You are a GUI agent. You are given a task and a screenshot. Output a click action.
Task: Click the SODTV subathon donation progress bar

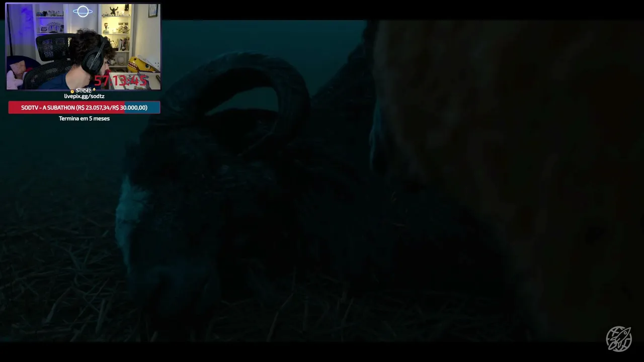coord(84,108)
